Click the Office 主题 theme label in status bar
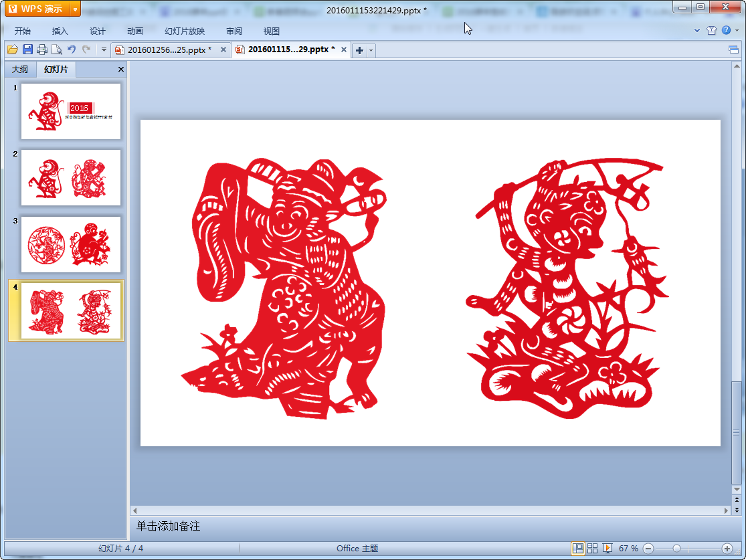 [357, 549]
